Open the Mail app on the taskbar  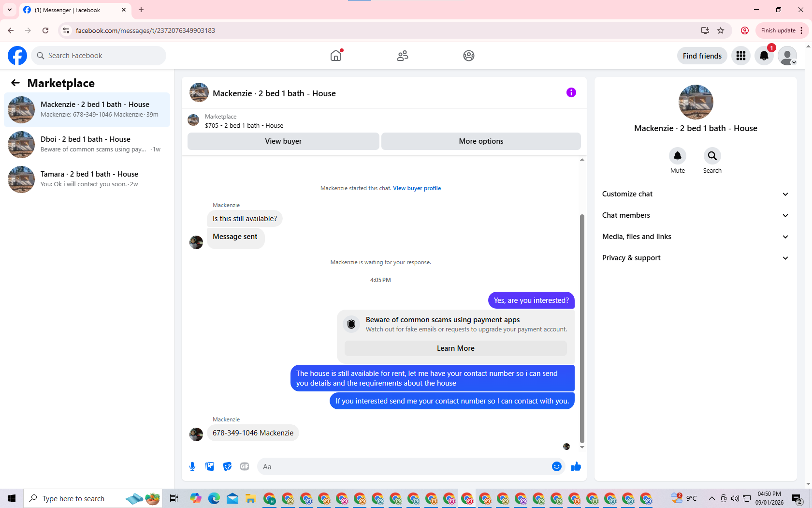coord(232,498)
